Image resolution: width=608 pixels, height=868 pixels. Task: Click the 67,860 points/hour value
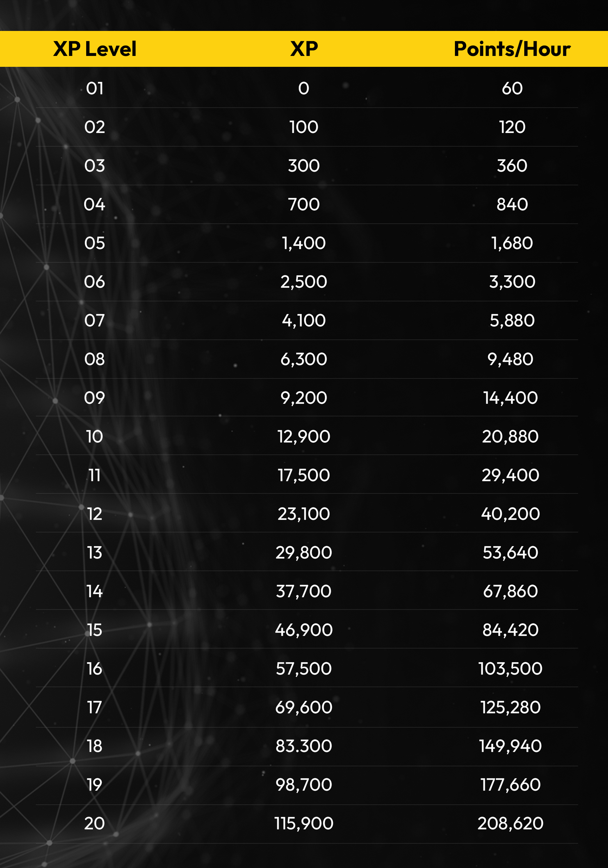(511, 591)
